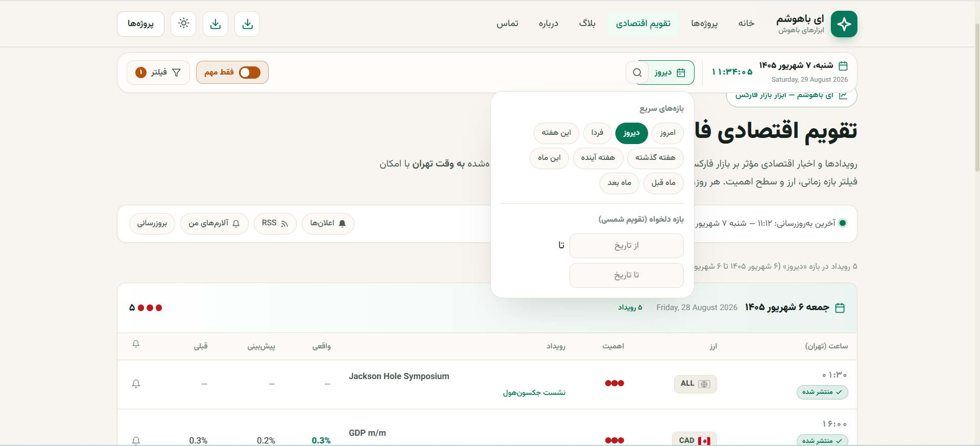Toggle the sun light/dark theme icon
The image size is (980, 446).
pyautogui.click(x=184, y=24)
